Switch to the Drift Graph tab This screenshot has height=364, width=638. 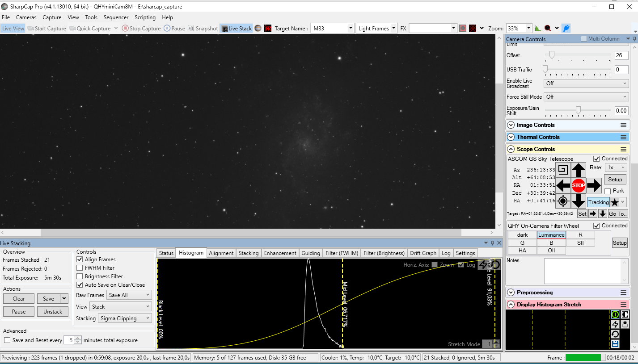coord(423,253)
